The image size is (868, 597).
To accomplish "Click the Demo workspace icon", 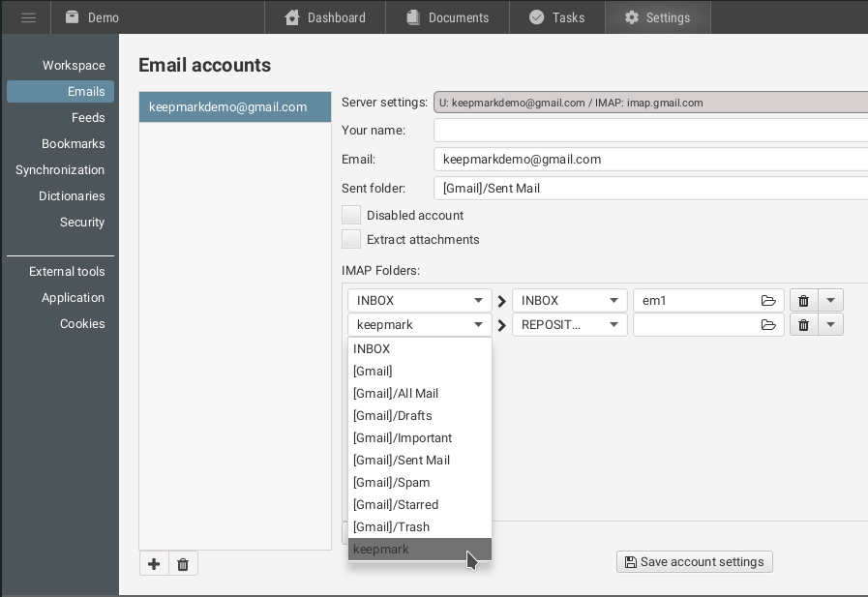I will coord(73,17).
